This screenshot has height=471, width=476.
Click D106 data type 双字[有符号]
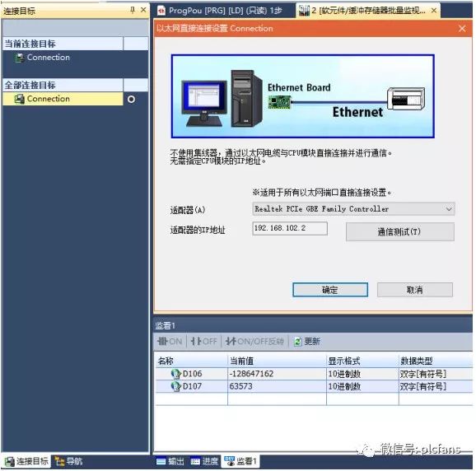point(422,374)
